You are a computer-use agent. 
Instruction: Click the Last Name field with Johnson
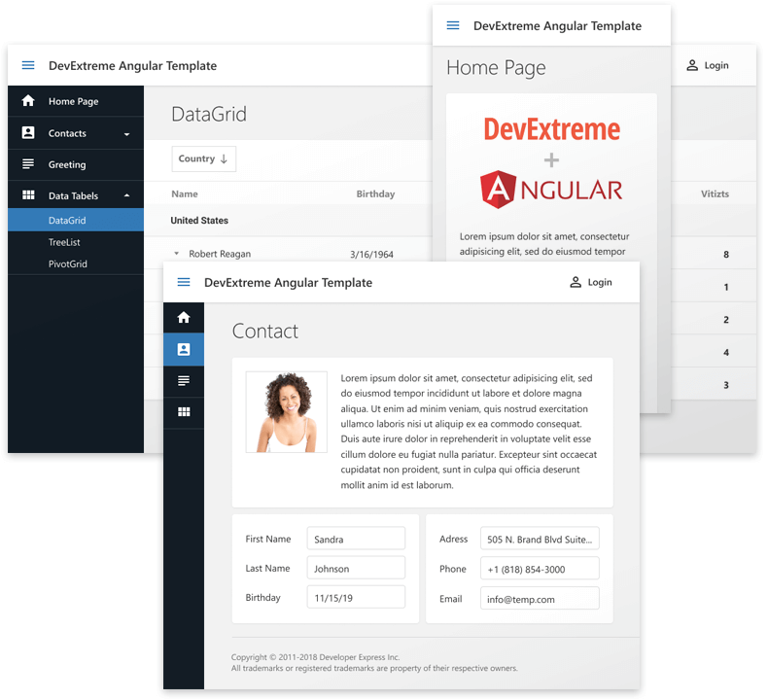click(x=356, y=568)
